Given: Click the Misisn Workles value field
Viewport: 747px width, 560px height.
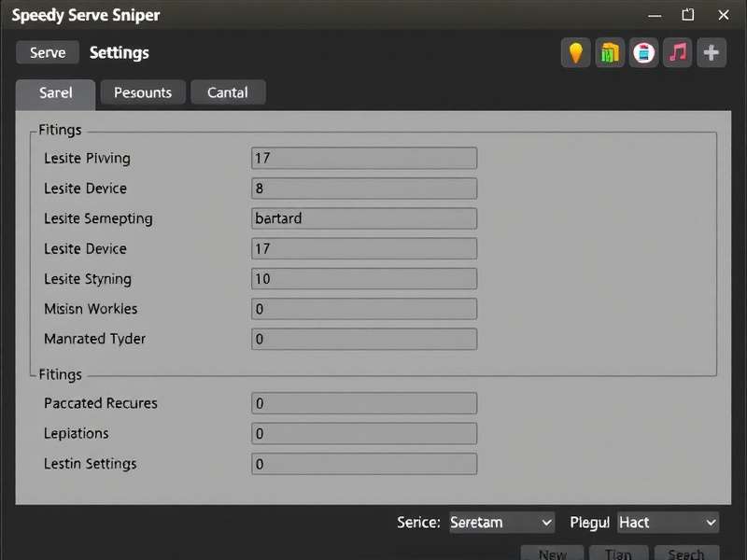Looking at the screenshot, I should point(363,309).
